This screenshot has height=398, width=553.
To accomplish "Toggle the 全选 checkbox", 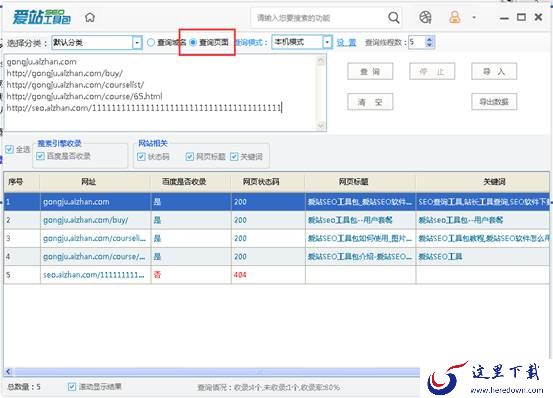I will pos(10,149).
